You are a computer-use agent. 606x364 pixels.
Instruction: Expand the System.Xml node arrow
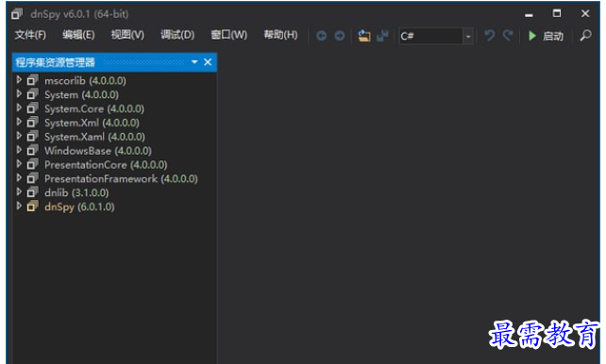coord(19,122)
